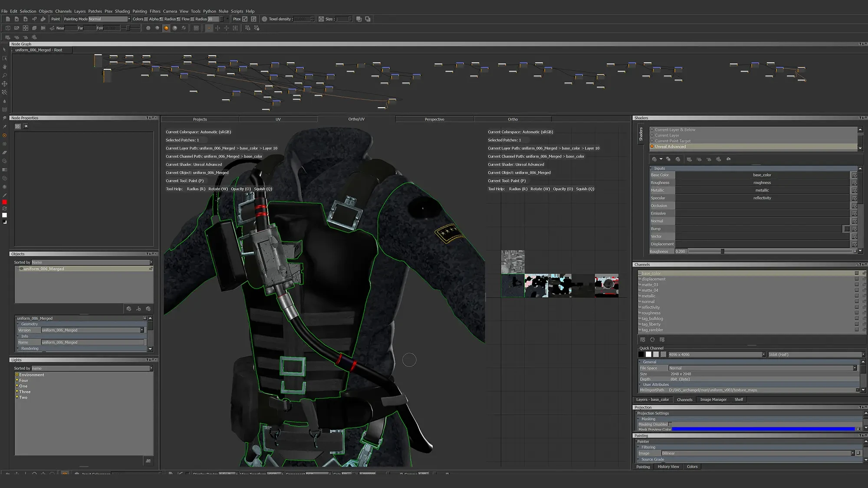Click the add new shader icon in Shaders toolbar
This screenshot has height=488, width=868.
(x=654, y=159)
